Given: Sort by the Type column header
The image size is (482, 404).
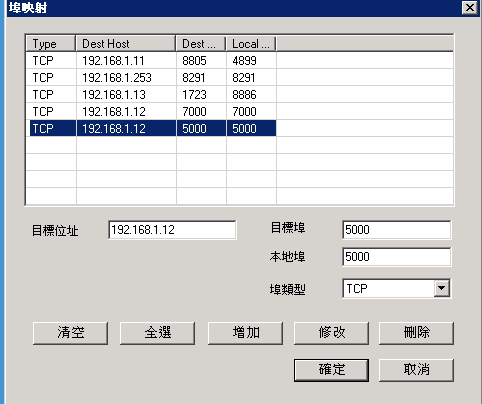Looking at the screenshot, I should pos(51,44).
